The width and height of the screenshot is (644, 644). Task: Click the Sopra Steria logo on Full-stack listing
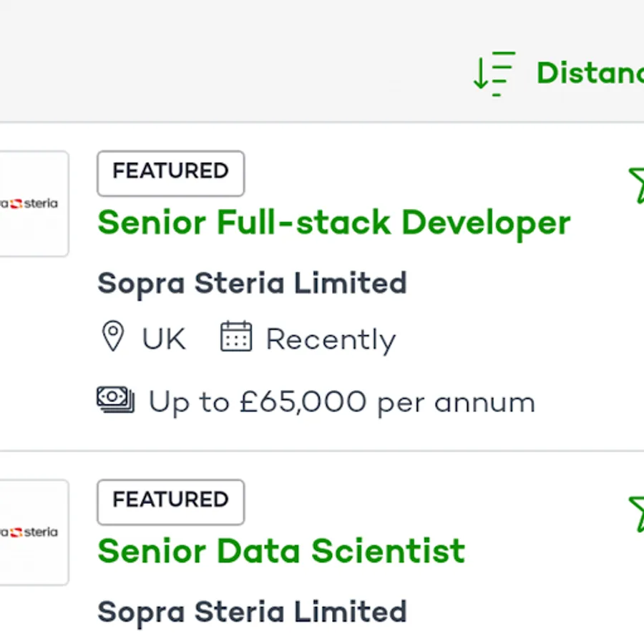(x=32, y=204)
